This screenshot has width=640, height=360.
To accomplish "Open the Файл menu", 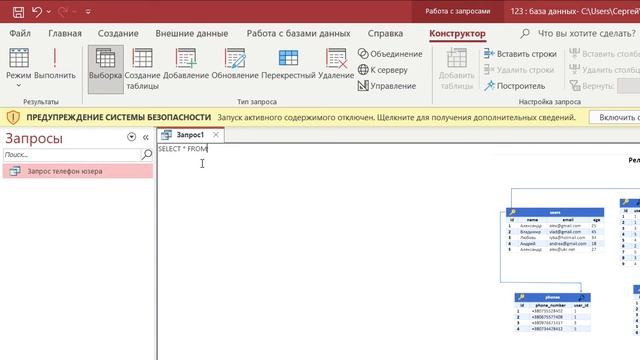I will [20, 33].
